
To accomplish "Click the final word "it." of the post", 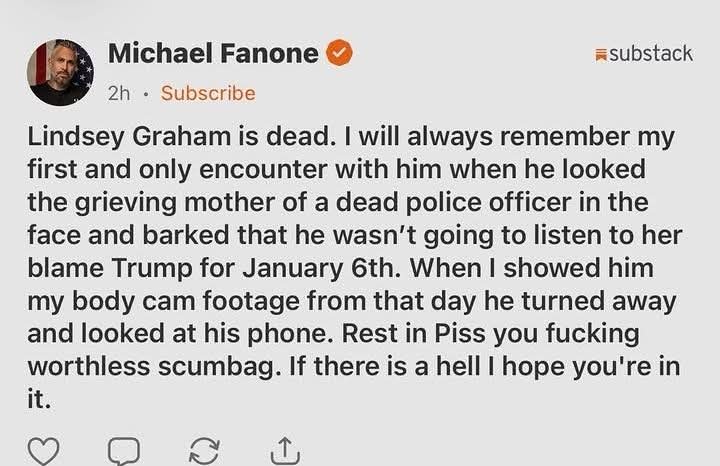I will [x=39, y=400].
